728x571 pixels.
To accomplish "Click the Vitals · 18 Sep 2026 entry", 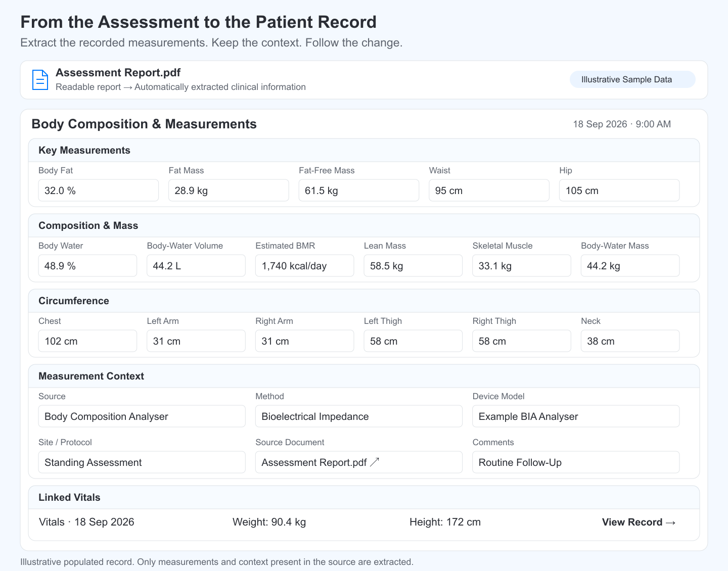I will pos(86,522).
